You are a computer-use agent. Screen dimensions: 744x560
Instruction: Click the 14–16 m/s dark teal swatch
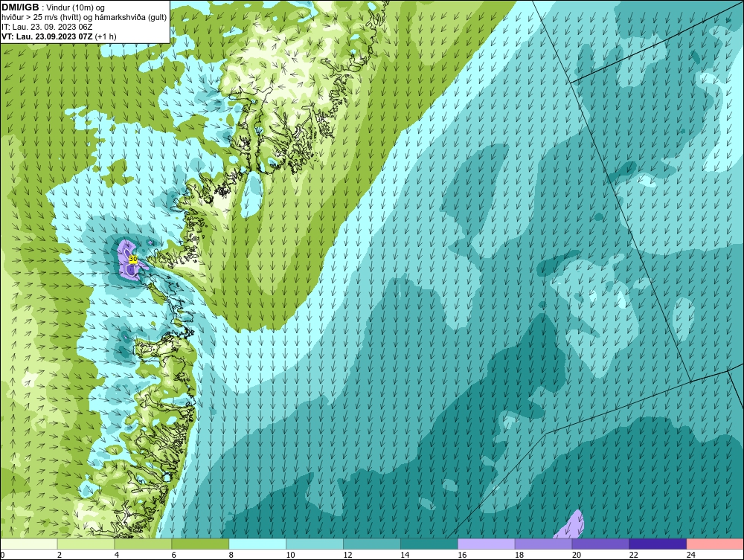429,544
